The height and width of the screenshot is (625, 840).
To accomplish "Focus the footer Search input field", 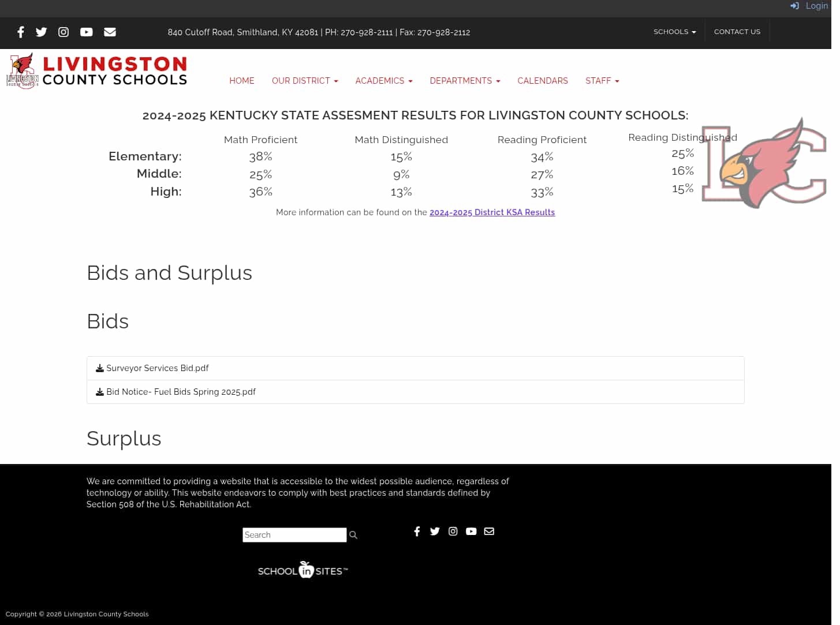I will [x=294, y=535].
